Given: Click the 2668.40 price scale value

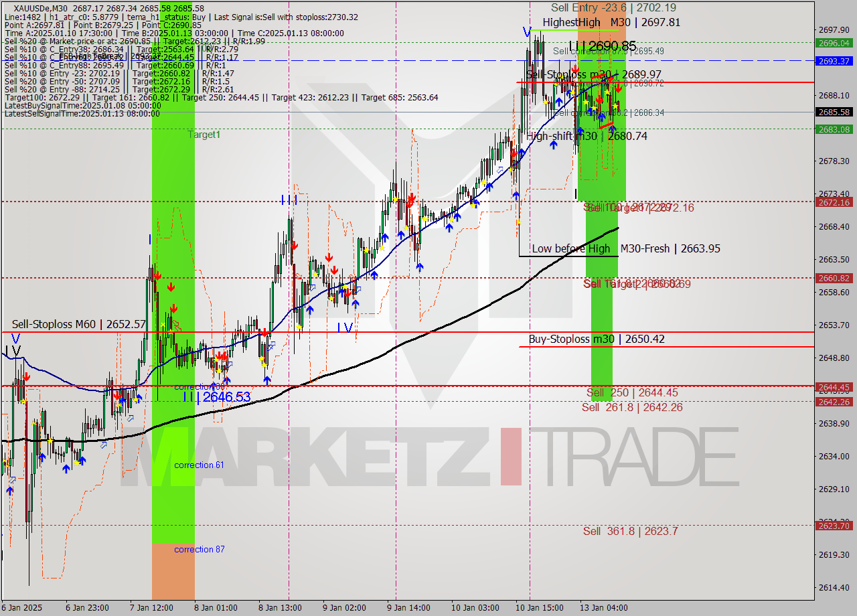Looking at the screenshot, I should coord(834,226).
